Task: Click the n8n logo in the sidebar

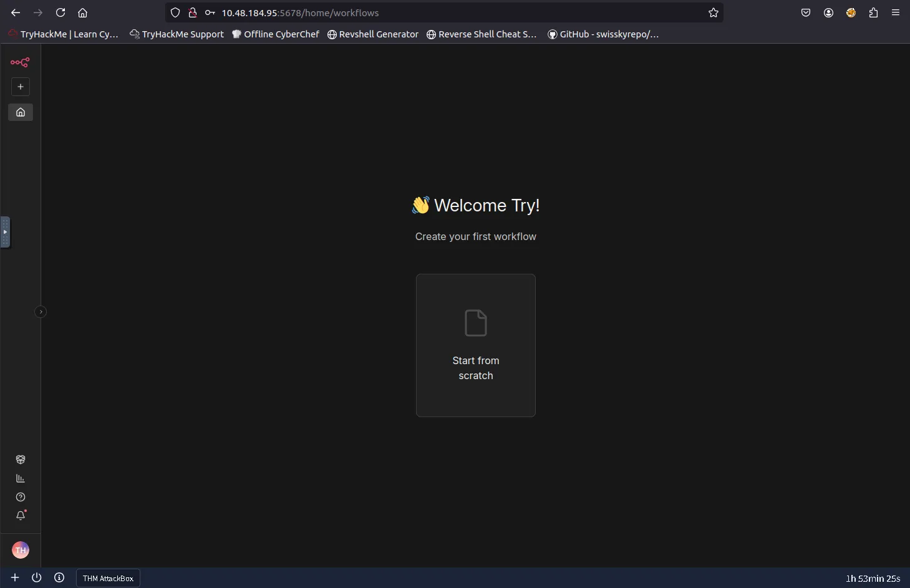Action: pyautogui.click(x=20, y=62)
